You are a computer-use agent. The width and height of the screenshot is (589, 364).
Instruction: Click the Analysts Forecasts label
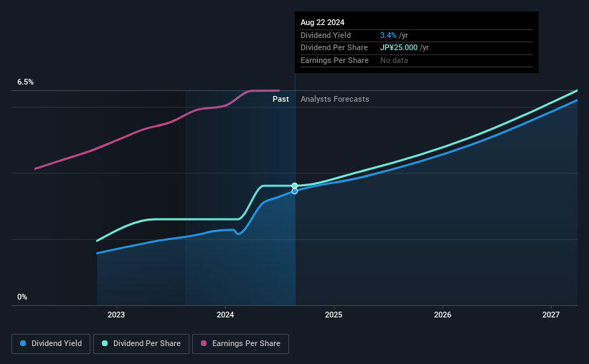[x=335, y=99]
